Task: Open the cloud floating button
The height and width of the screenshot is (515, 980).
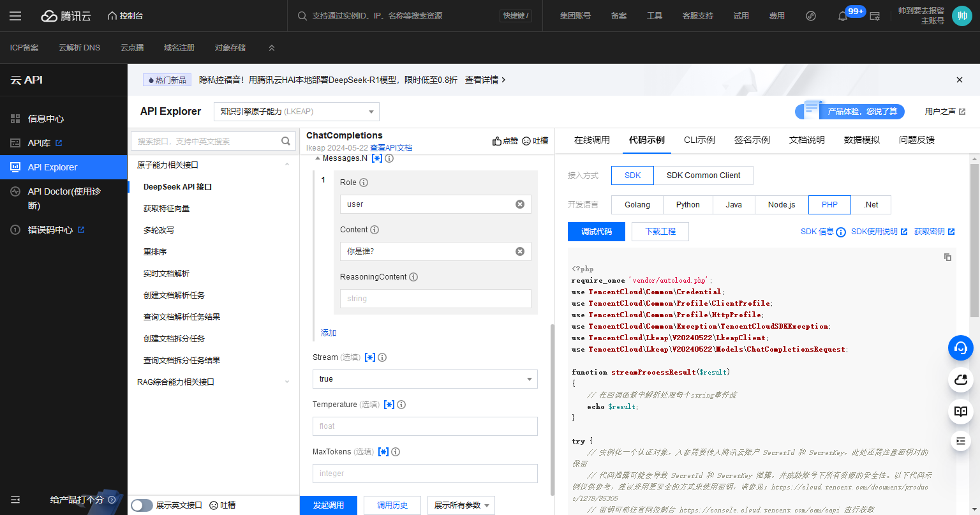Action: (x=961, y=380)
